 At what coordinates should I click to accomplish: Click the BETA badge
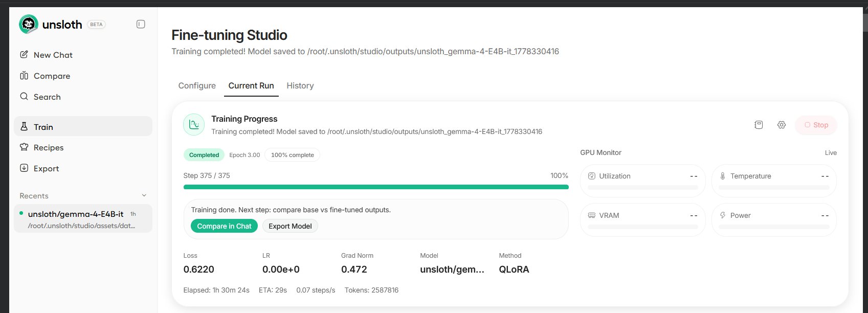click(x=96, y=24)
